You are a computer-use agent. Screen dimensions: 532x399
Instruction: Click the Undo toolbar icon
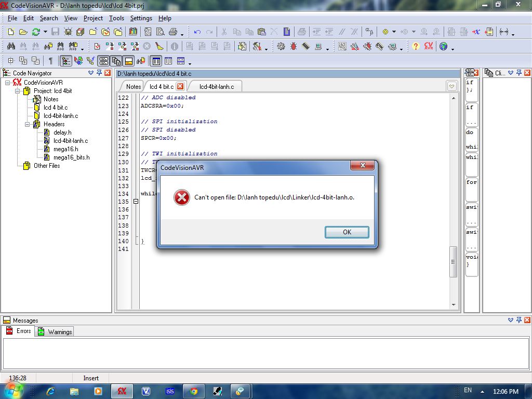(197, 32)
